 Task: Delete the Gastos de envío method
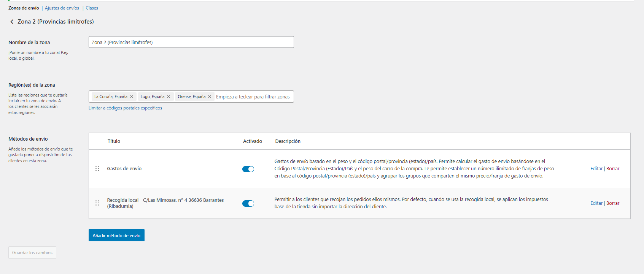613,169
